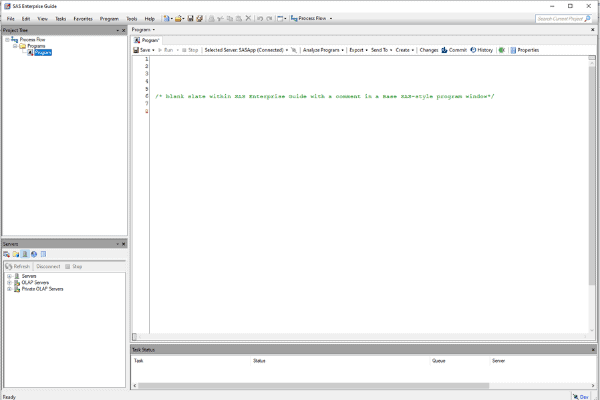The image size is (600, 400).
Task: Click the Copy icon in main toolbar
Action: 230,18
